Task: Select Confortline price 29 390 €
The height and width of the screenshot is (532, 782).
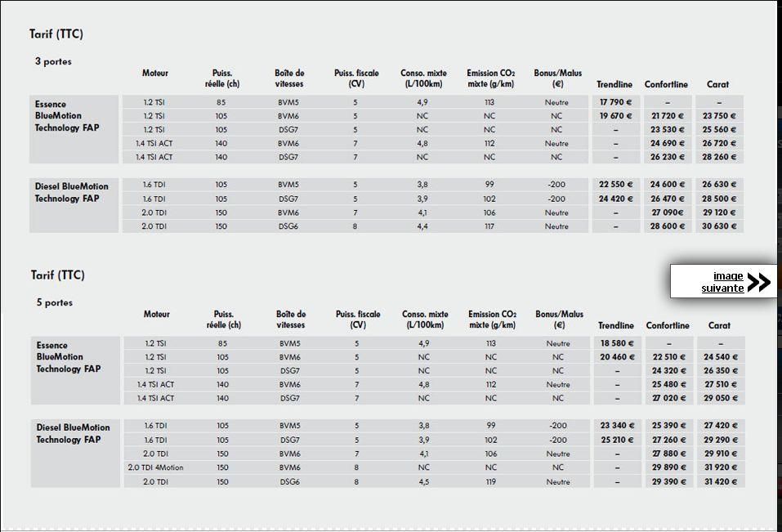Action: 668,482
